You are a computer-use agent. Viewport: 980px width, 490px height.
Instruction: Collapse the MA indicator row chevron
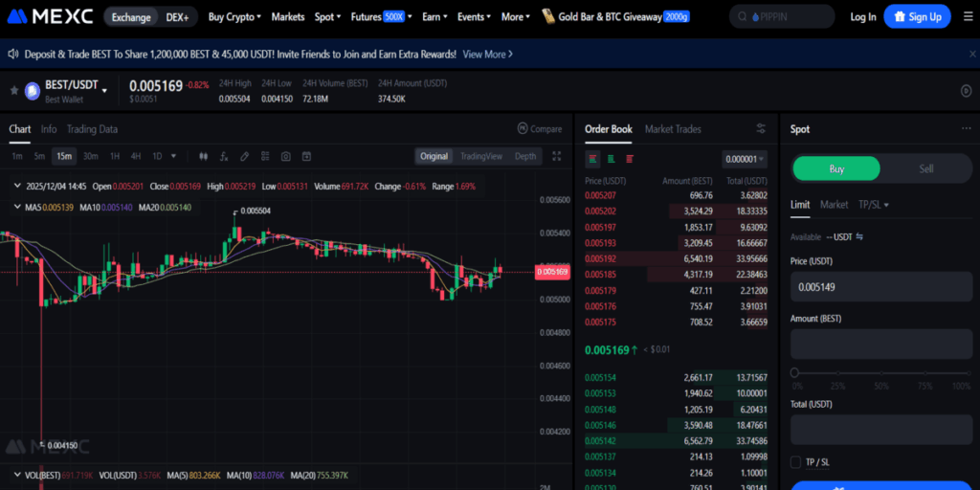(x=17, y=207)
